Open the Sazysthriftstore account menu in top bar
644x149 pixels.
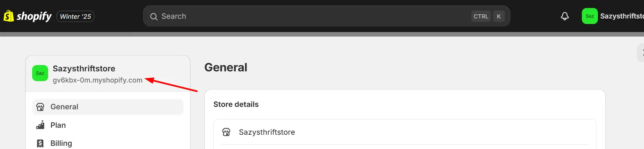click(x=621, y=16)
